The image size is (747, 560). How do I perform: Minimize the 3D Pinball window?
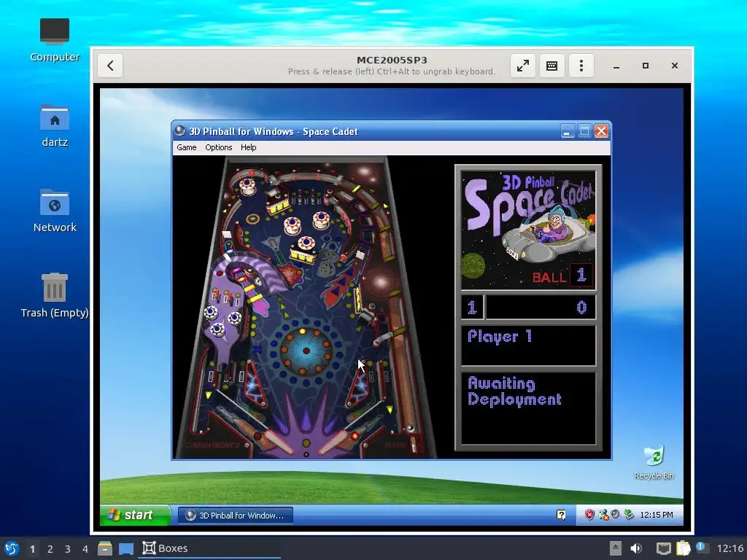[567, 131]
